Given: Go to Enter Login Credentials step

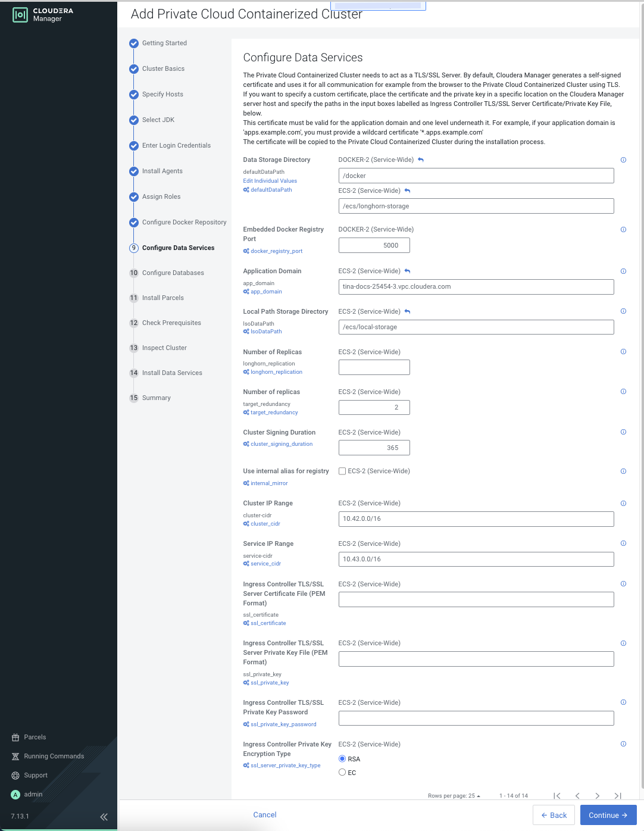Looking at the screenshot, I should [176, 145].
